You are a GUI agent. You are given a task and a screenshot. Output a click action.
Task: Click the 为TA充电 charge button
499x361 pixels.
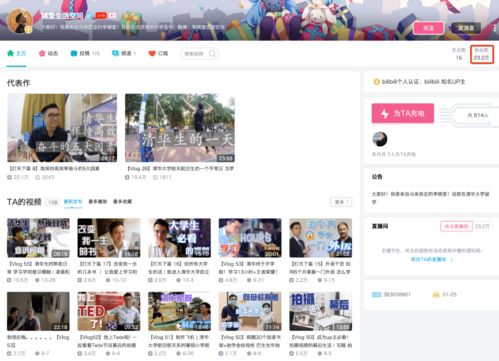[403, 113]
